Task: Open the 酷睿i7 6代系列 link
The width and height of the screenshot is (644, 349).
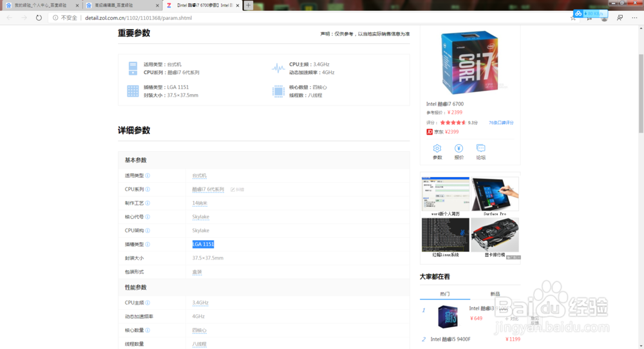Action: pos(208,189)
